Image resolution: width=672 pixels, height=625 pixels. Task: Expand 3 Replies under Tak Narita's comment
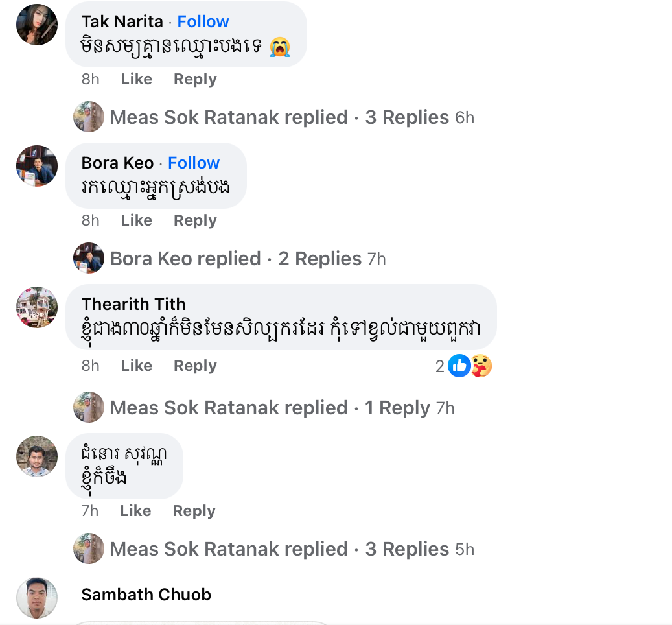click(x=407, y=117)
